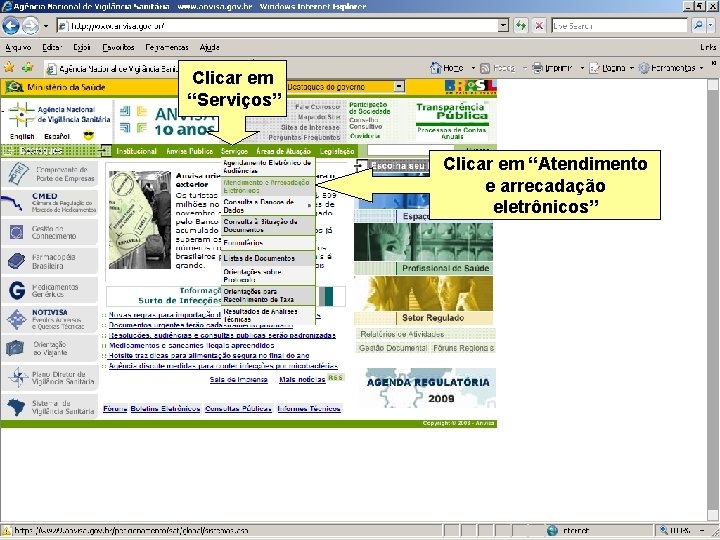Click the Setor Regulado banner
720x540 pixels.
(x=423, y=301)
